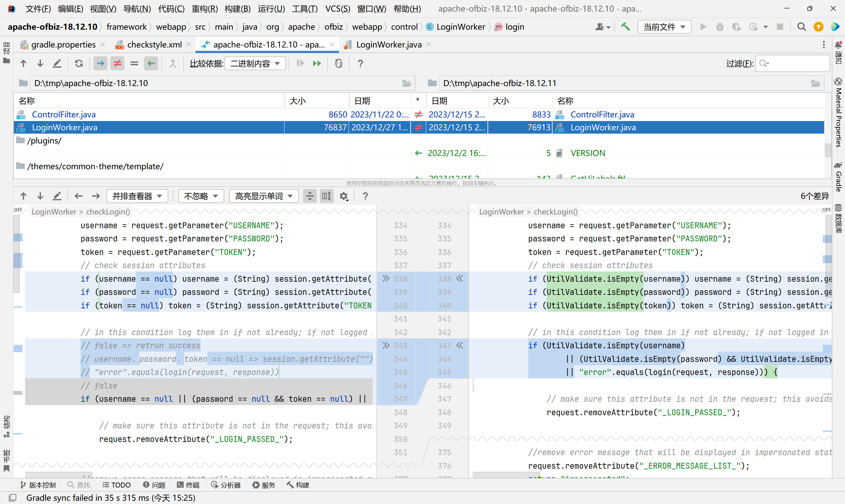Open notifications bell in right sidebar

(838, 45)
